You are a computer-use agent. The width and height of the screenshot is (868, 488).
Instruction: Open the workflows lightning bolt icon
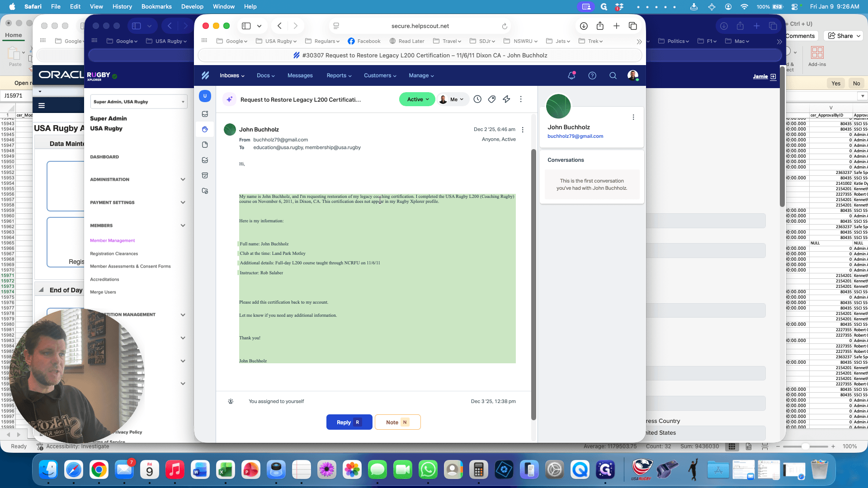click(x=506, y=99)
